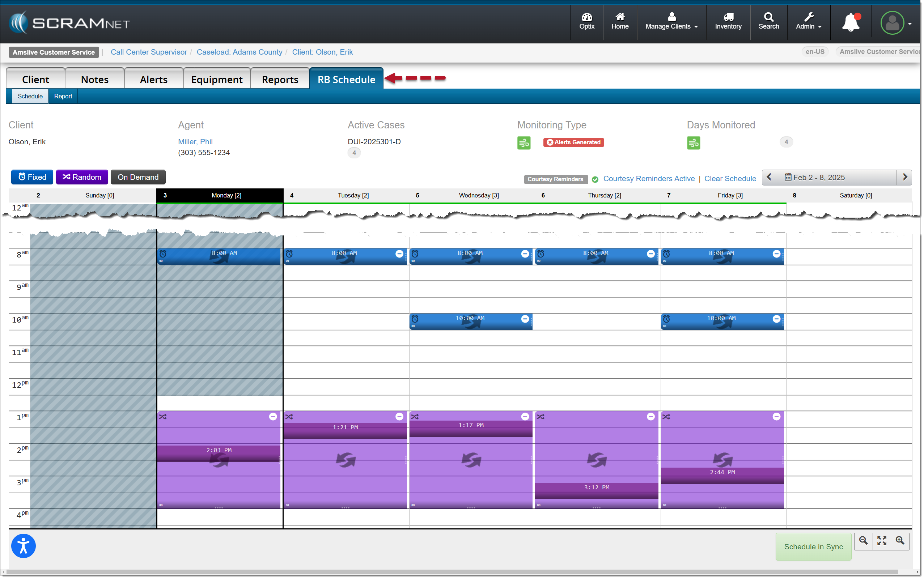Zoom out the schedule view
This screenshot has width=924, height=579.
click(863, 541)
